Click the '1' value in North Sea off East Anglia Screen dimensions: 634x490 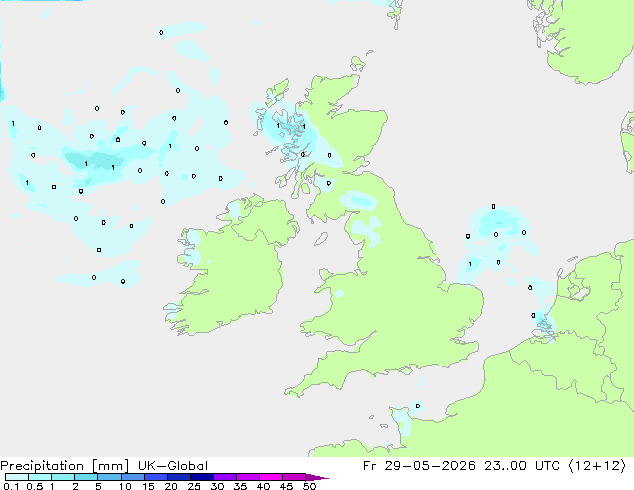coord(470,264)
